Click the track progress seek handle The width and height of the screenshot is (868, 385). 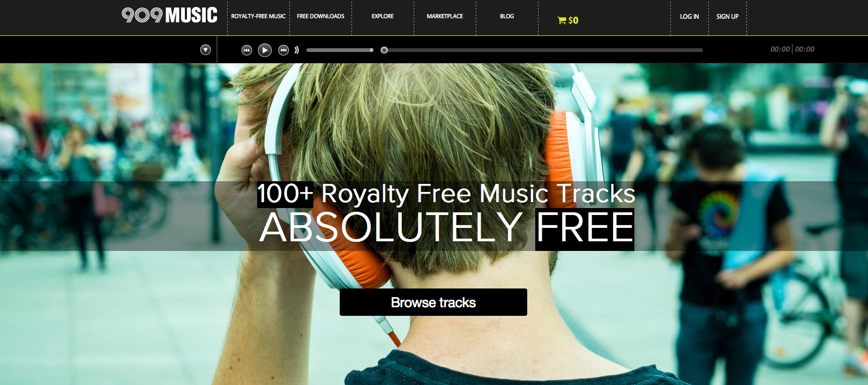pyautogui.click(x=384, y=50)
